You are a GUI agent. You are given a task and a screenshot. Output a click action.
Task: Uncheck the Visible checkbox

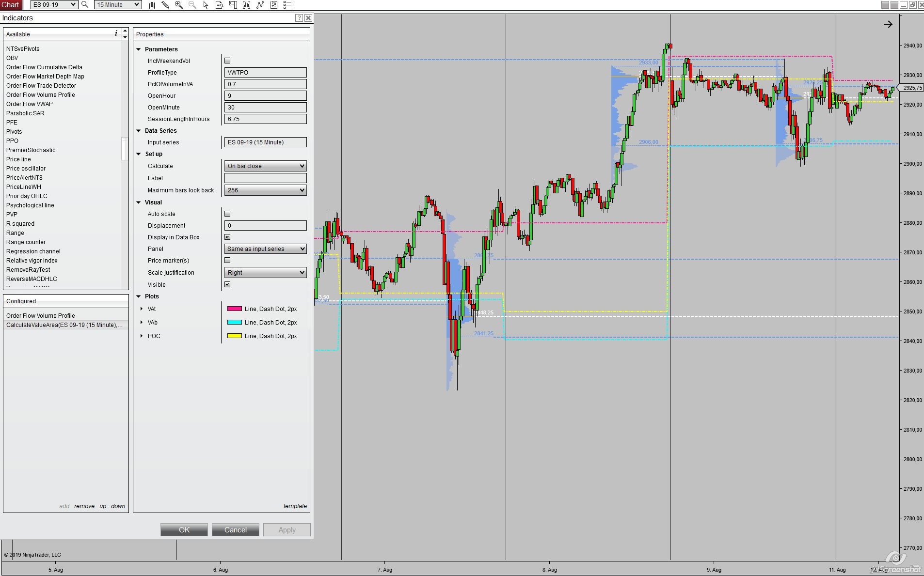227,284
